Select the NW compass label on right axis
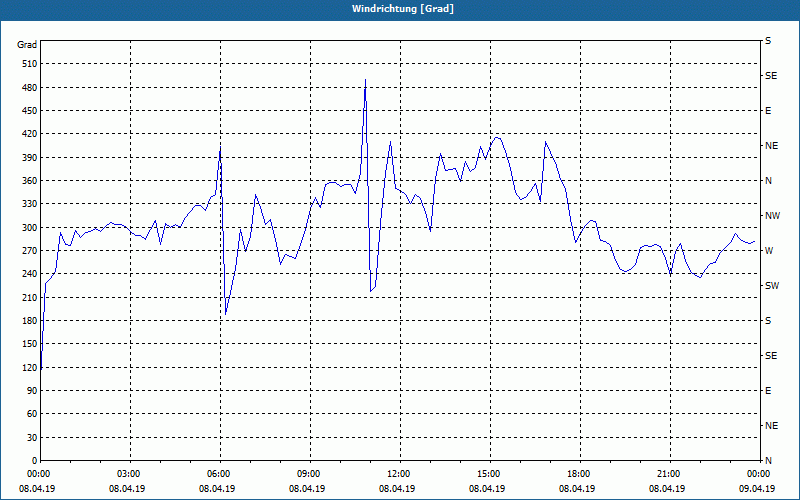Image resolution: width=800 pixels, height=500 pixels. click(x=772, y=216)
